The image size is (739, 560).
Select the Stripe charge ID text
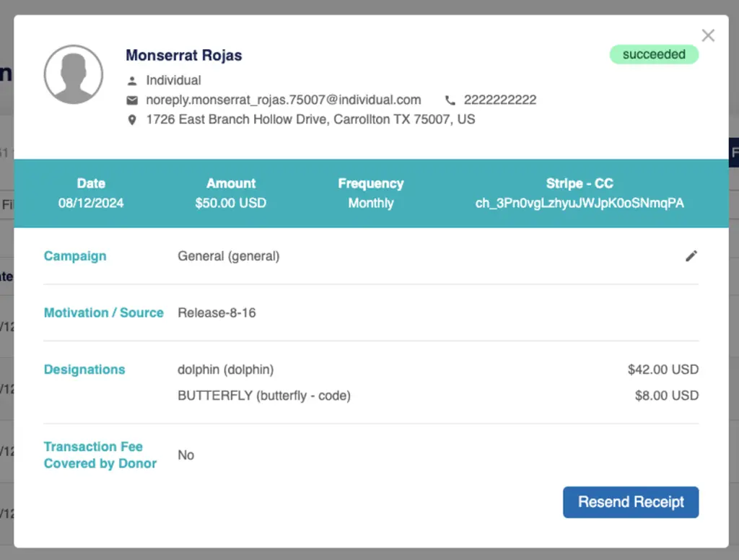[x=579, y=204]
